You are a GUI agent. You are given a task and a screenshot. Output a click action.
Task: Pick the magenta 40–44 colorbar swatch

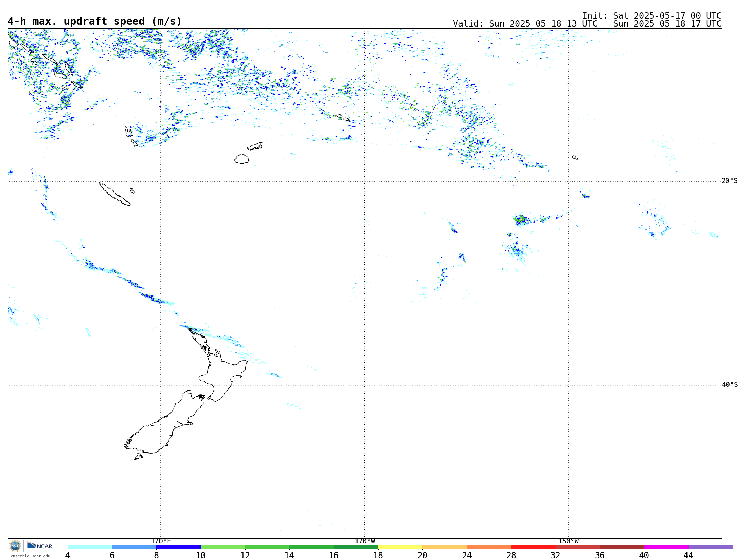pos(666,547)
